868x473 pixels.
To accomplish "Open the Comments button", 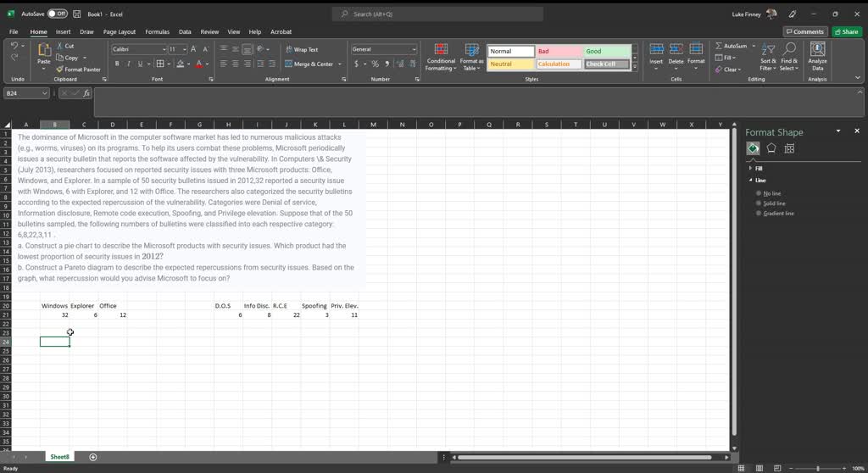I will pos(804,32).
